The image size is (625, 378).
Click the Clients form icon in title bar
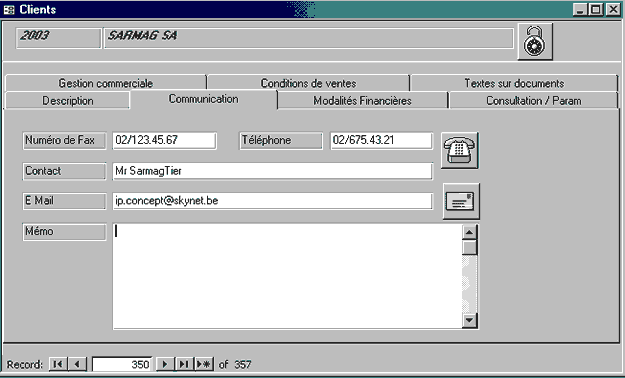pyautogui.click(x=9, y=10)
